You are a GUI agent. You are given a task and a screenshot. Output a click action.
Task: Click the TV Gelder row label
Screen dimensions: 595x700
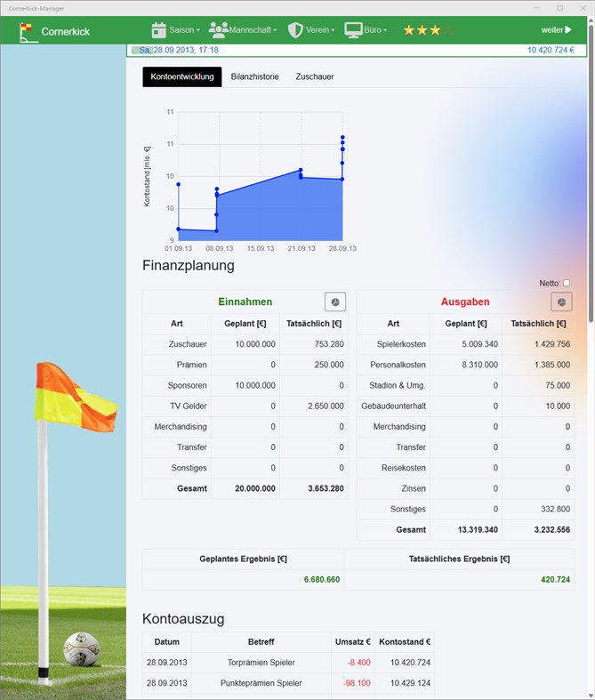pyautogui.click(x=189, y=406)
